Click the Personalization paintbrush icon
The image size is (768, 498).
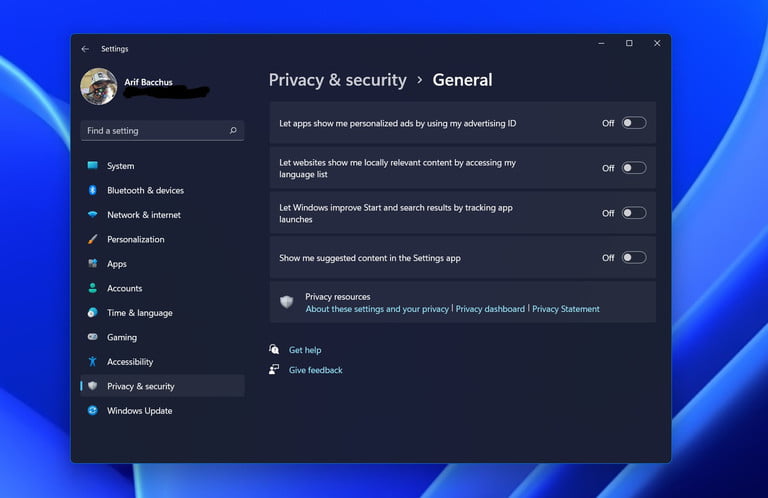93,239
